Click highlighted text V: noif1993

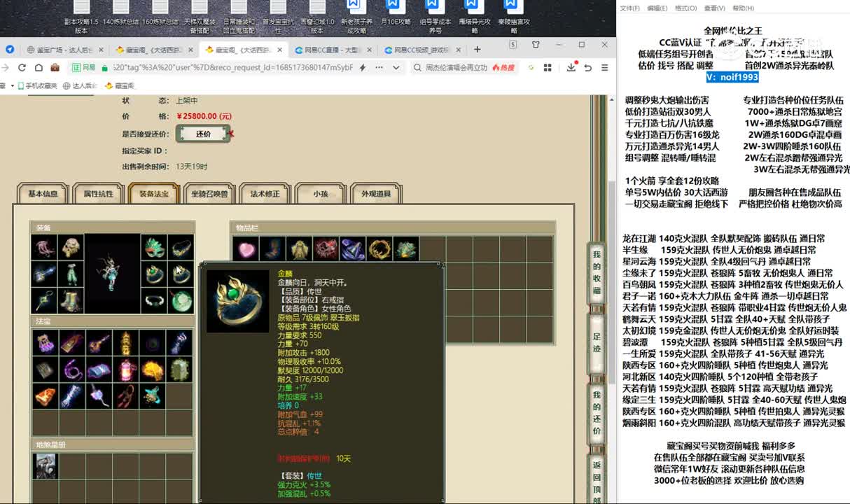tap(732, 77)
